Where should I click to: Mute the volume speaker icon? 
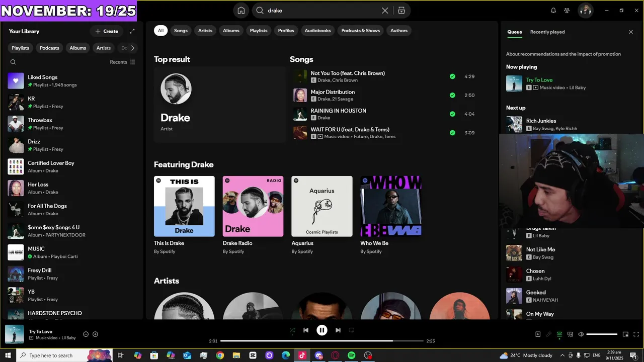coord(581,334)
